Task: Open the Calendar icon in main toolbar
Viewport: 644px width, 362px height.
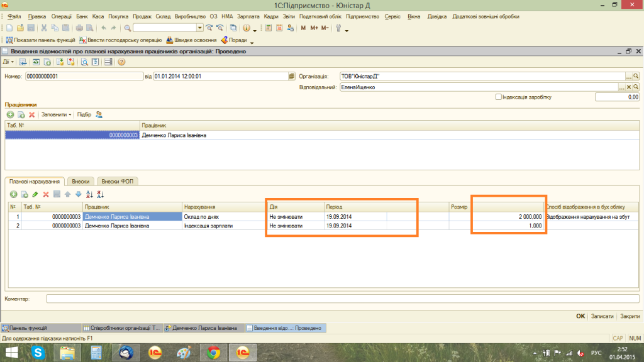Action: (279, 28)
